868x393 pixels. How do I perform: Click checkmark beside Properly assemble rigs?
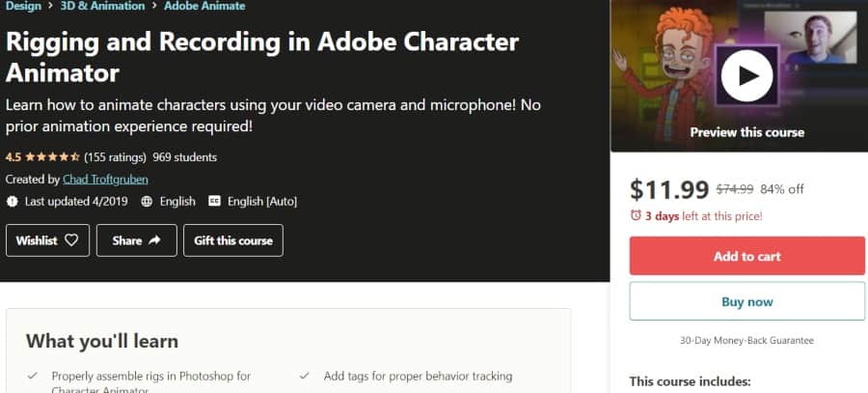pyautogui.click(x=32, y=376)
